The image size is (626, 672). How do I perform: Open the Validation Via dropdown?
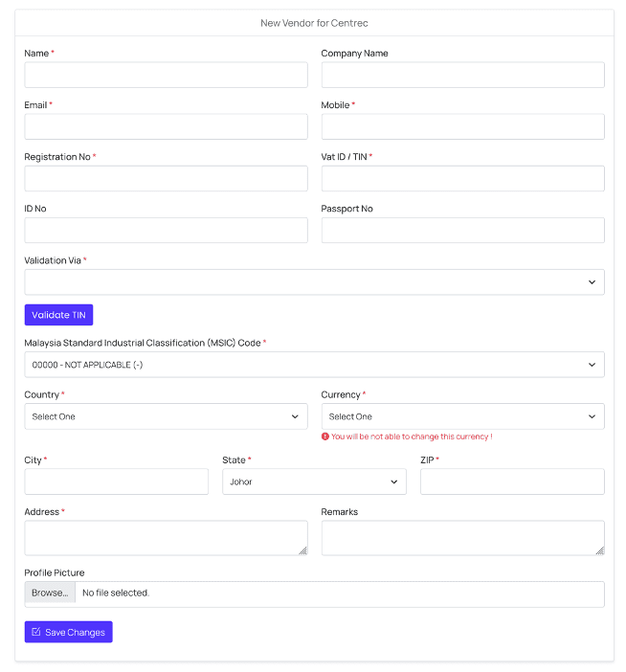point(314,282)
